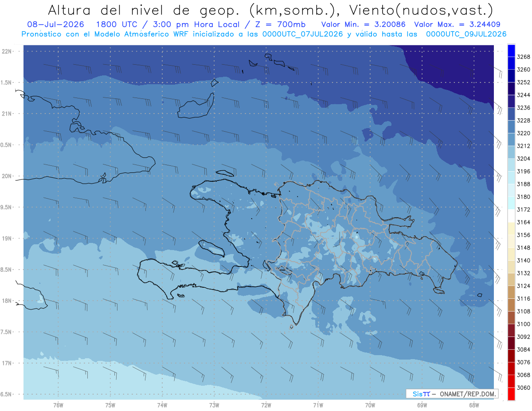Screen dimensions: 532x411
Task: Click the 'Valor Min. = 3.20086' readout
Action: point(364,24)
